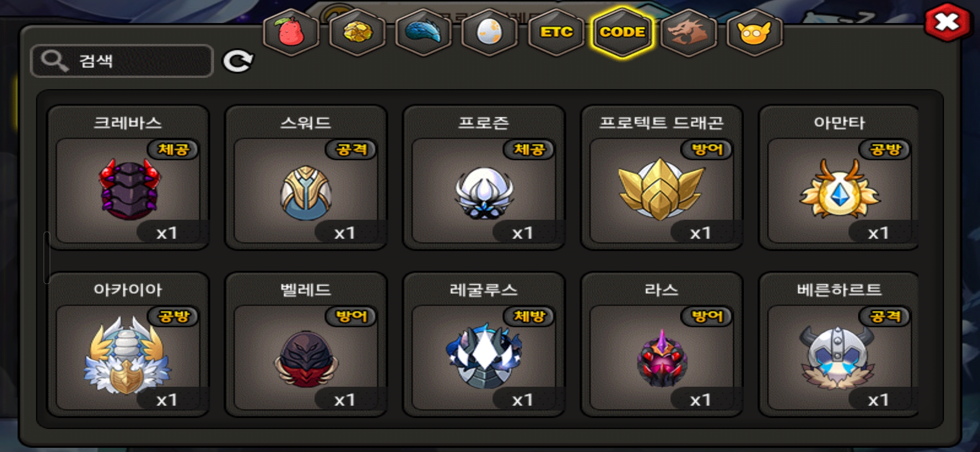Switch to the ETC tab

[x=556, y=32]
